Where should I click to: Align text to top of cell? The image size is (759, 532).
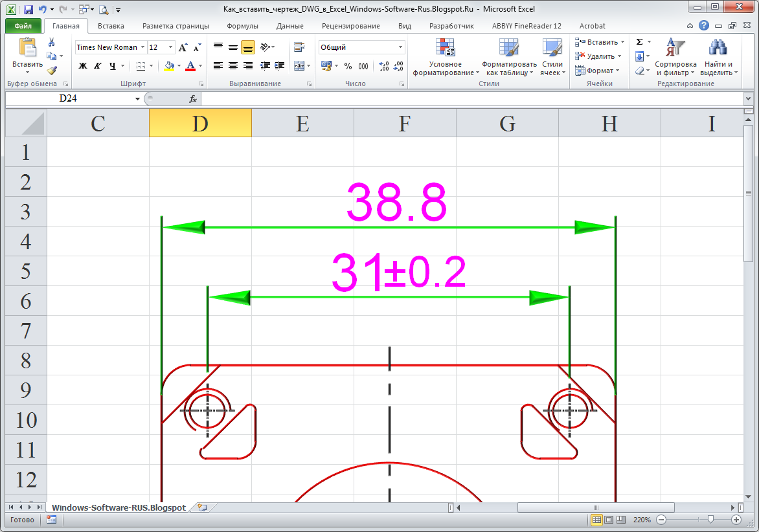218,47
